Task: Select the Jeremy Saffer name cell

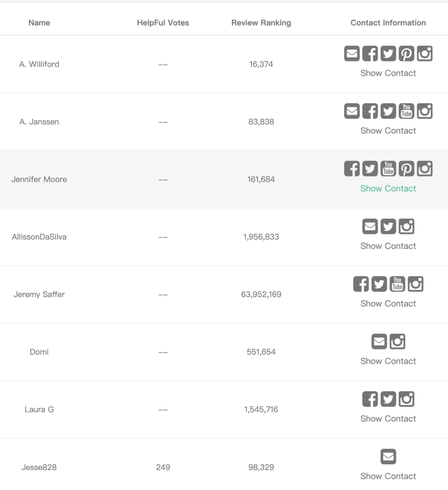Action: tap(39, 294)
